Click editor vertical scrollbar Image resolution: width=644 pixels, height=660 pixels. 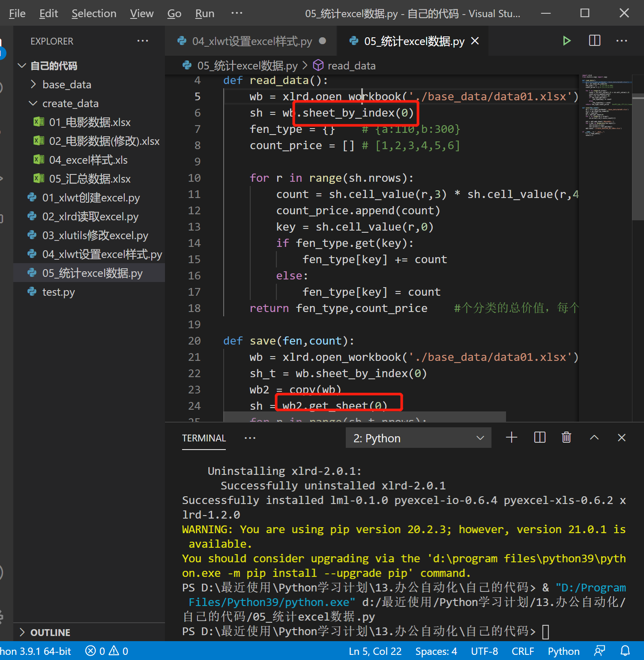(x=638, y=156)
